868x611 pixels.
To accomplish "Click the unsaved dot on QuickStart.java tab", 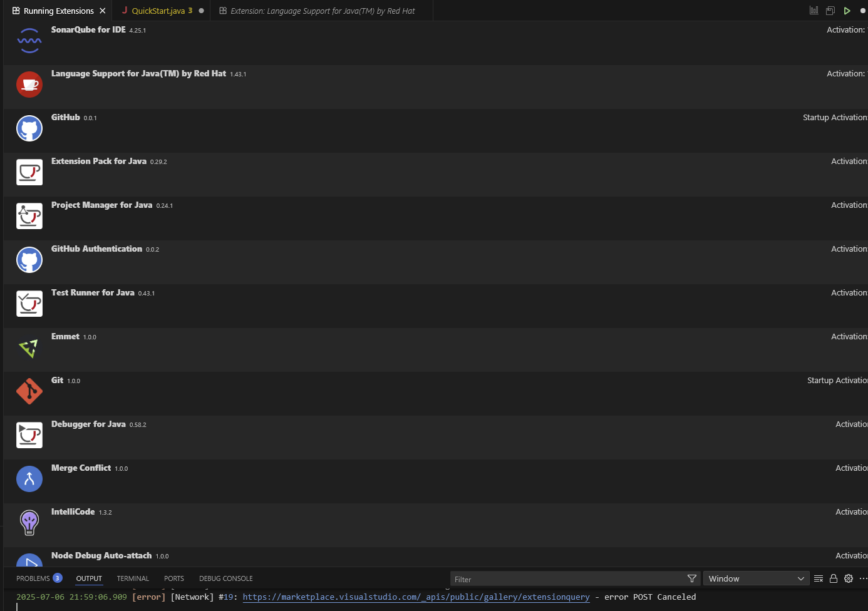I will point(201,11).
